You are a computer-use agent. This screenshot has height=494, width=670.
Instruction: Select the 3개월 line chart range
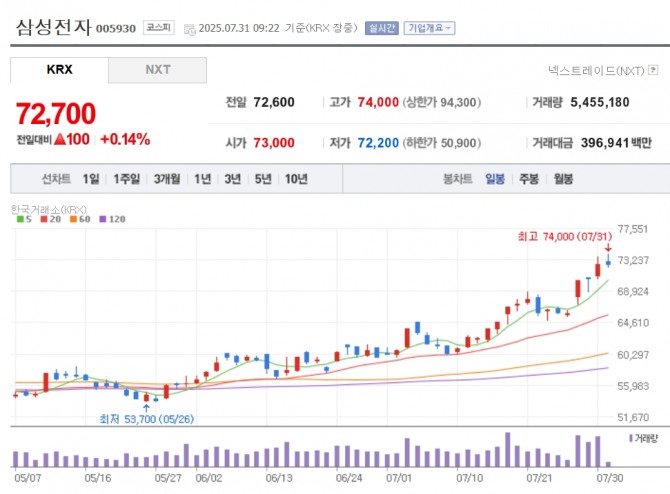click(167, 179)
